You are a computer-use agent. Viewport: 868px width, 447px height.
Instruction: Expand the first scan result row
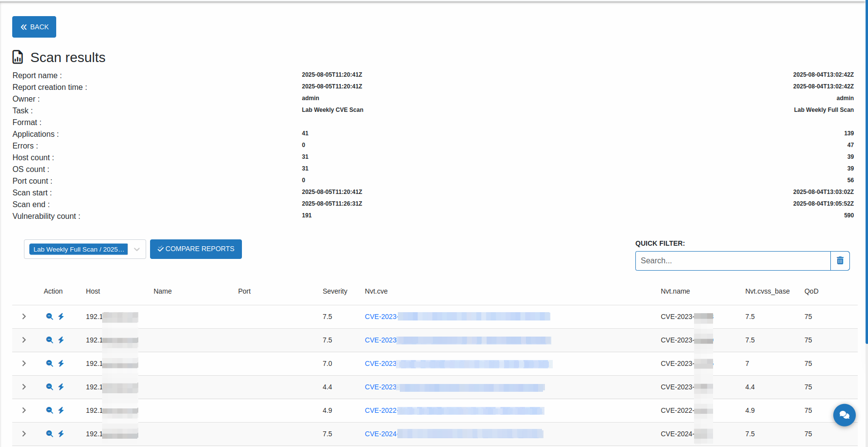24,317
